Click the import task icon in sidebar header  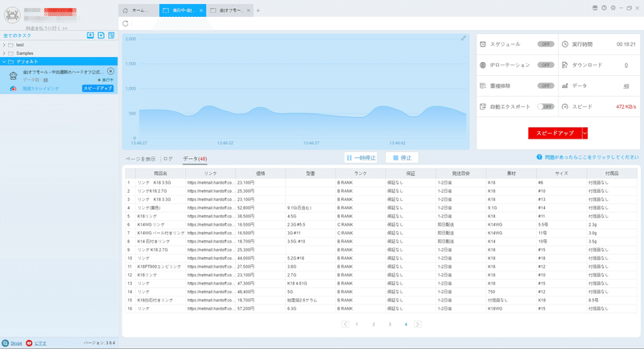90,35
